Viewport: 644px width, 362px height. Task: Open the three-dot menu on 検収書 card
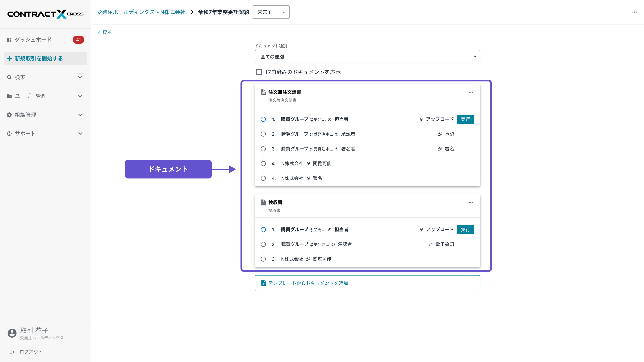click(x=471, y=202)
